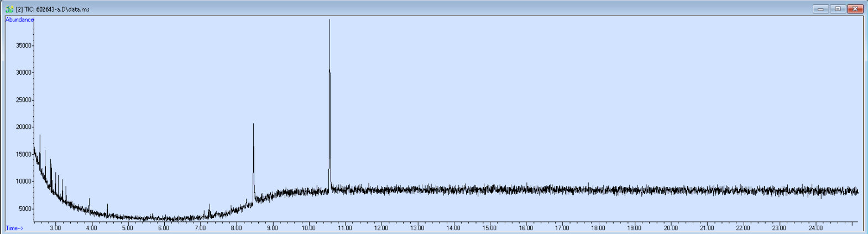Screen dimensions: 868x234
Task: Click the 9.00 time axis label
Action: pyautogui.click(x=273, y=228)
